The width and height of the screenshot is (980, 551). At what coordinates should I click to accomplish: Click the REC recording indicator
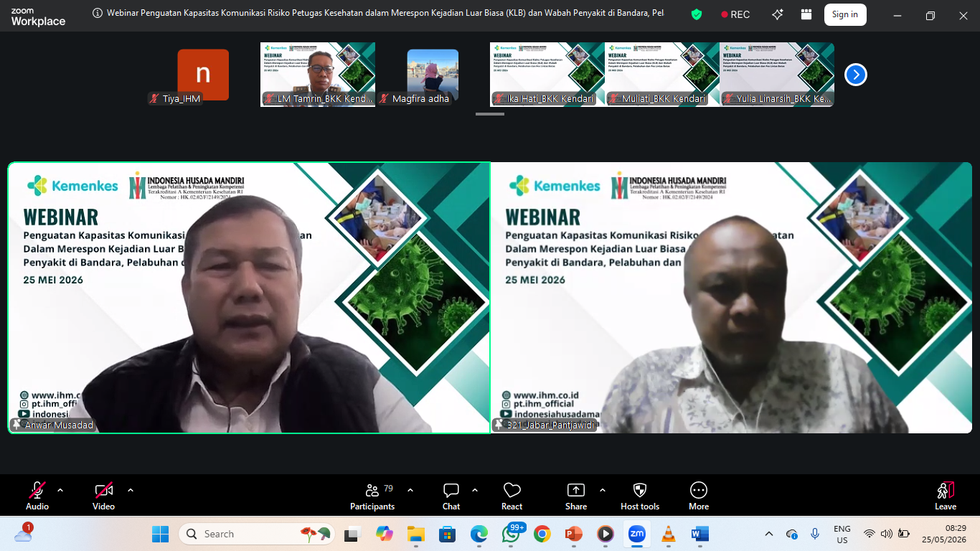pos(735,14)
